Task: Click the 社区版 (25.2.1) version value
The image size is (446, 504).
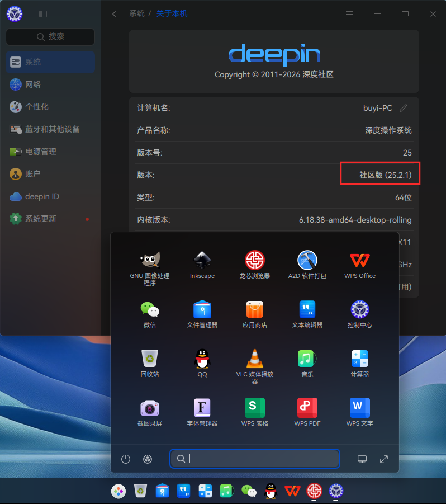Action: point(385,175)
